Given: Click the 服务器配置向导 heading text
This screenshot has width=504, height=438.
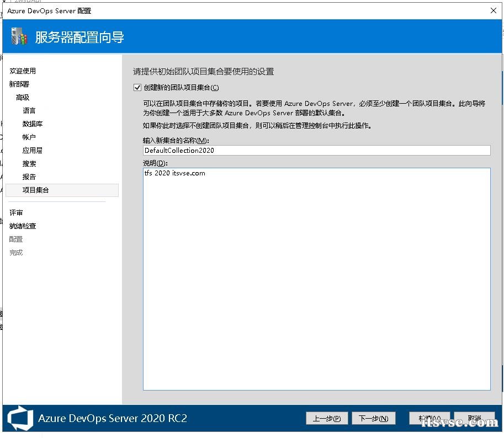Looking at the screenshot, I should 79,38.
